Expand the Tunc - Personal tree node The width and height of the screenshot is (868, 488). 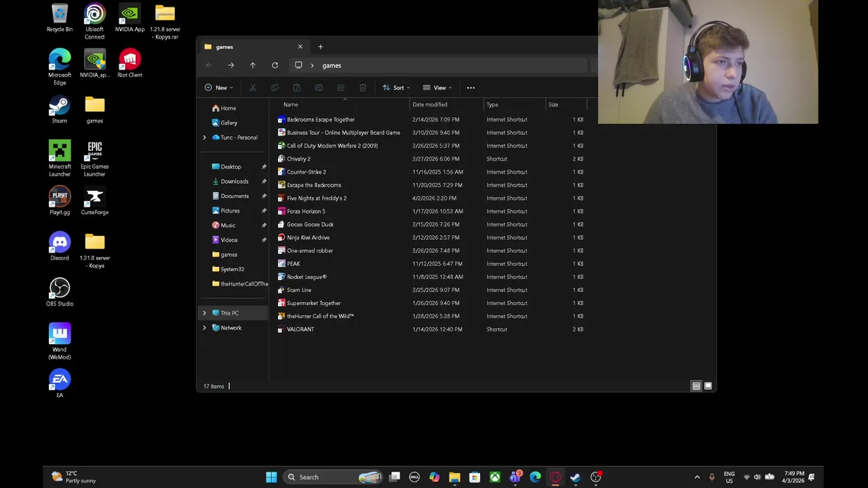(204, 138)
